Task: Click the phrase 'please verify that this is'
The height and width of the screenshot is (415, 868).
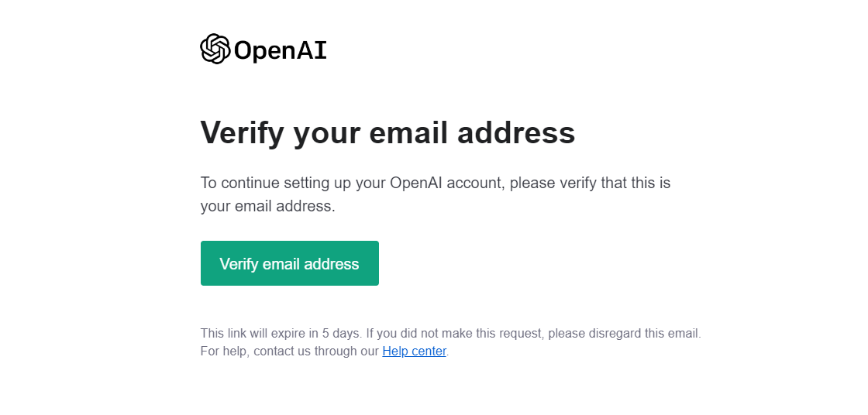Action: point(590,183)
